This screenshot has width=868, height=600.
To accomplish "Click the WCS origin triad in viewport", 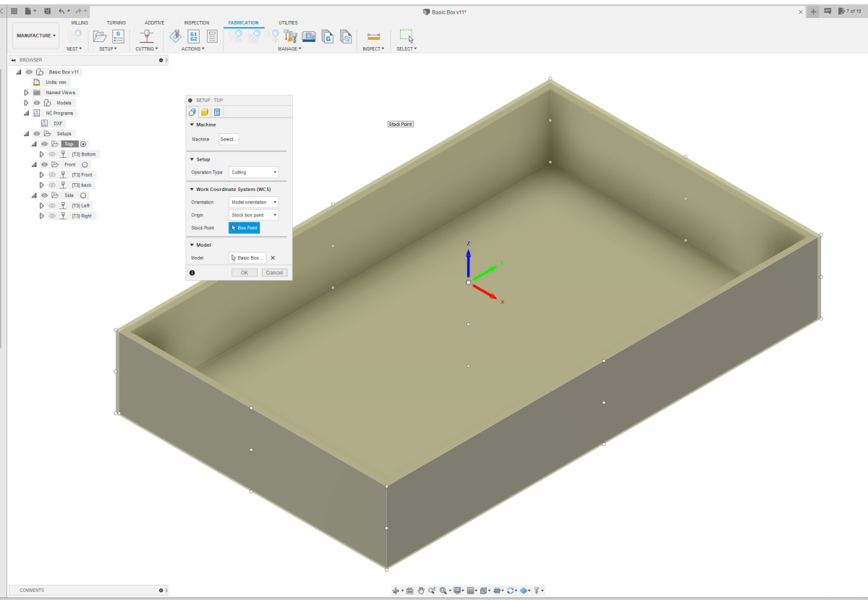I will tap(469, 282).
